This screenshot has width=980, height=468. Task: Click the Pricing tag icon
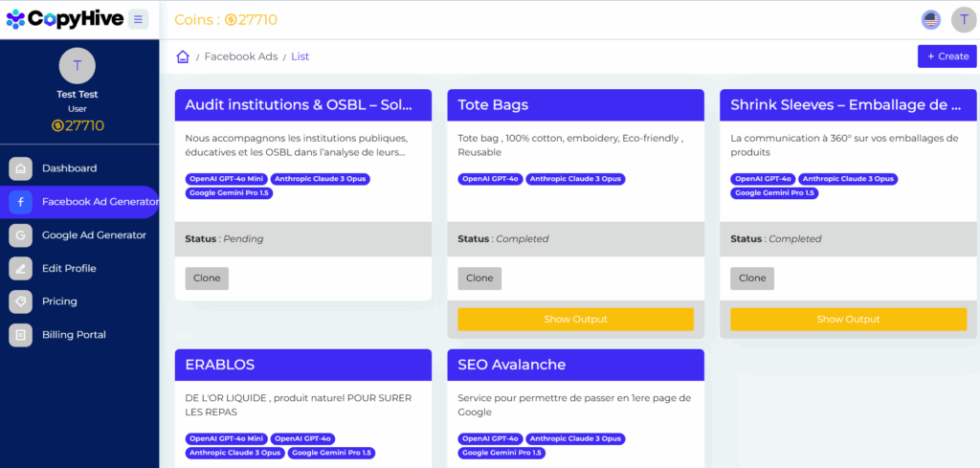pos(21,301)
